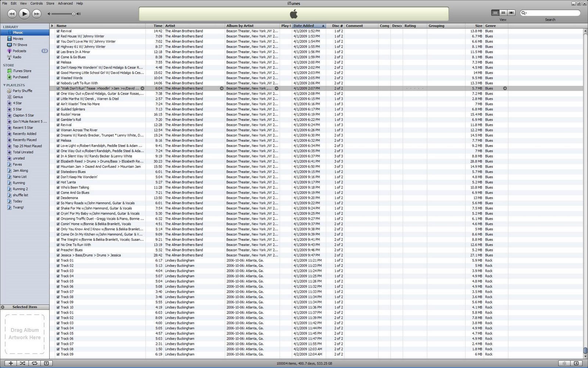Viewport: 588px width, 368px height.
Task: Skip ahead with the Next track button
Action: pos(36,14)
